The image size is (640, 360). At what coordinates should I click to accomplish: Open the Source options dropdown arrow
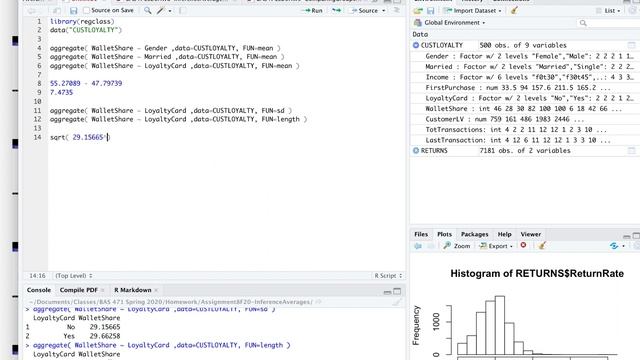(384, 11)
